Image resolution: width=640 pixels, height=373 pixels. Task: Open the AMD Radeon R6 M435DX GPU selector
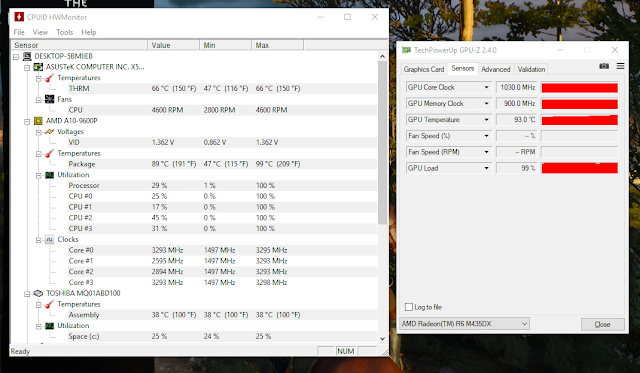464,324
